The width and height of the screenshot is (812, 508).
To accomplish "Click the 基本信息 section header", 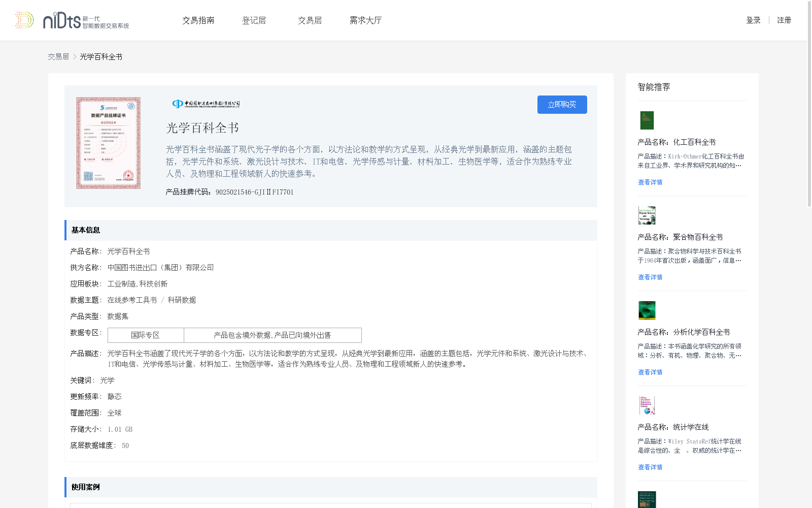I will click(331, 230).
